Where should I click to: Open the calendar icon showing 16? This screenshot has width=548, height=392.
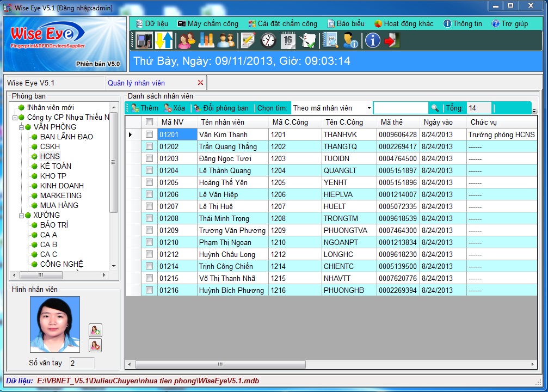(x=288, y=41)
